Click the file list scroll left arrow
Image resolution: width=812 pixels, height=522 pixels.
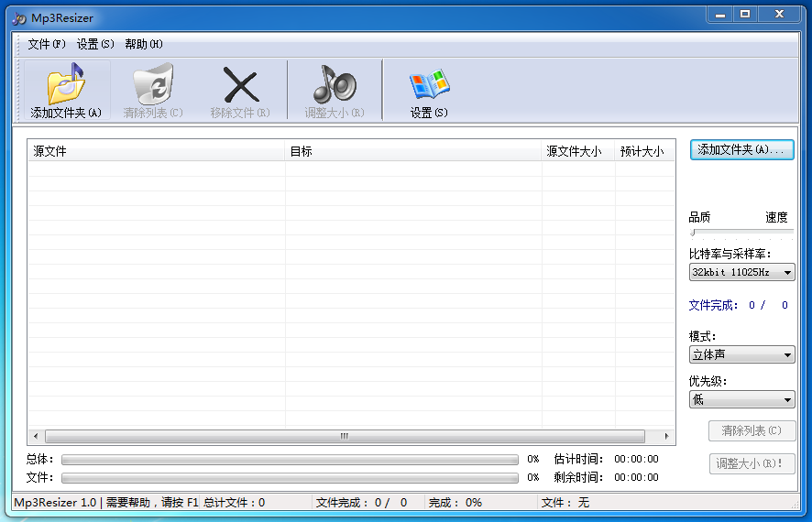pos(35,436)
